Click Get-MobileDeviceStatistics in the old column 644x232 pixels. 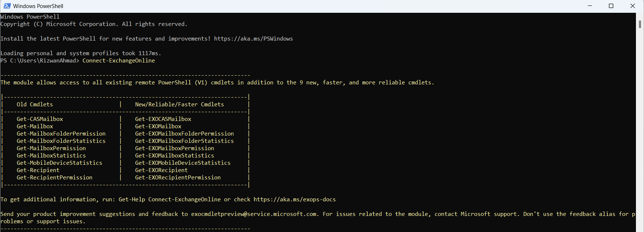(60, 163)
